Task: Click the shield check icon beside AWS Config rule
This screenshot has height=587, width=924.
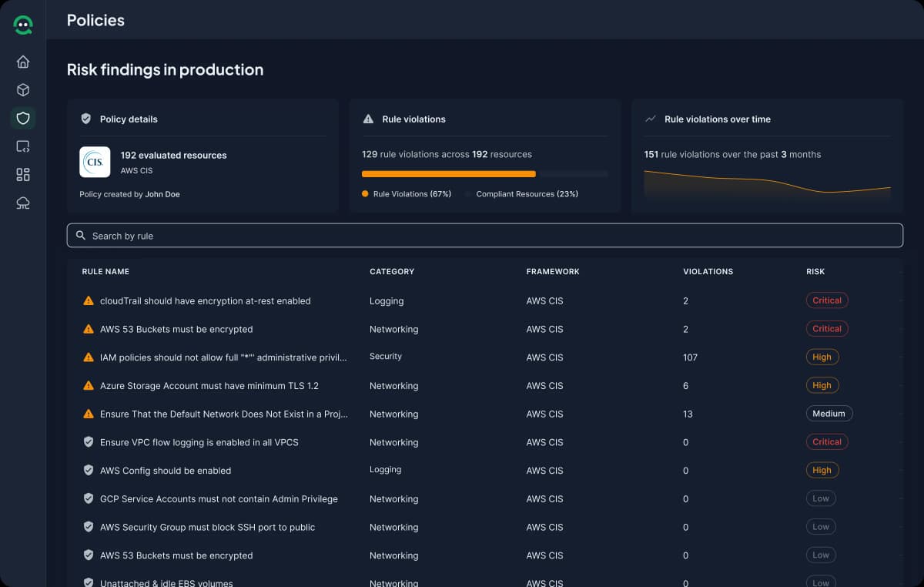Action: (x=87, y=470)
